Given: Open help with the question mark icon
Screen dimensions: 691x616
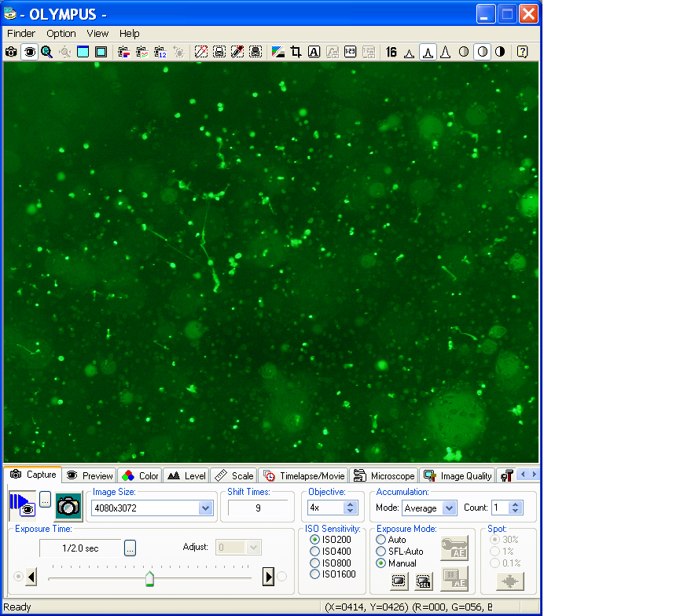Looking at the screenshot, I should (x=522, y=52).
